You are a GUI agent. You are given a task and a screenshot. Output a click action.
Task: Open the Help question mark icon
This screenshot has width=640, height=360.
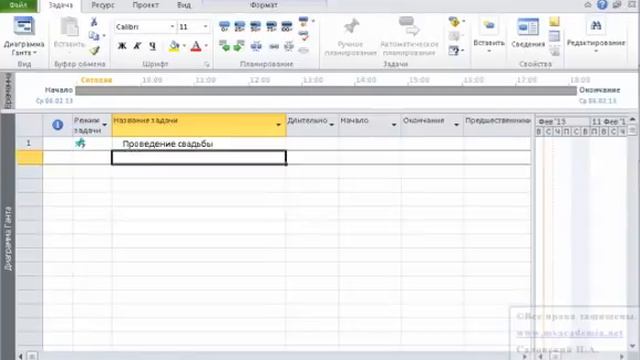(602, 5)
